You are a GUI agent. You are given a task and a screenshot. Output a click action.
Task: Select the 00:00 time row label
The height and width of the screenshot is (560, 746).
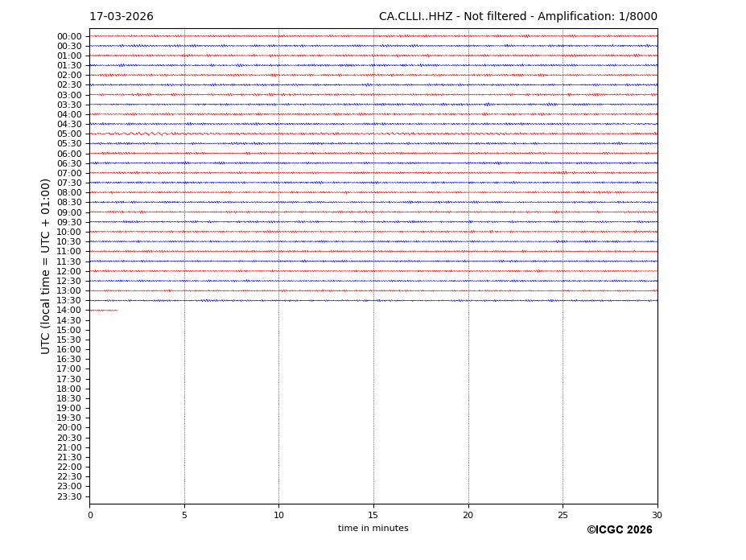(69, 36)
